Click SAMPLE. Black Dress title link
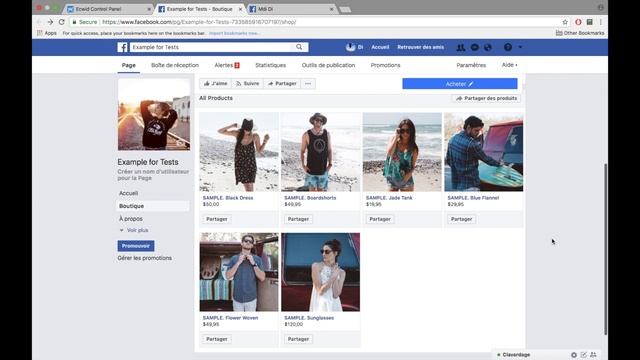The height and width of the screenshot is (360, 640). click(228, 198)
